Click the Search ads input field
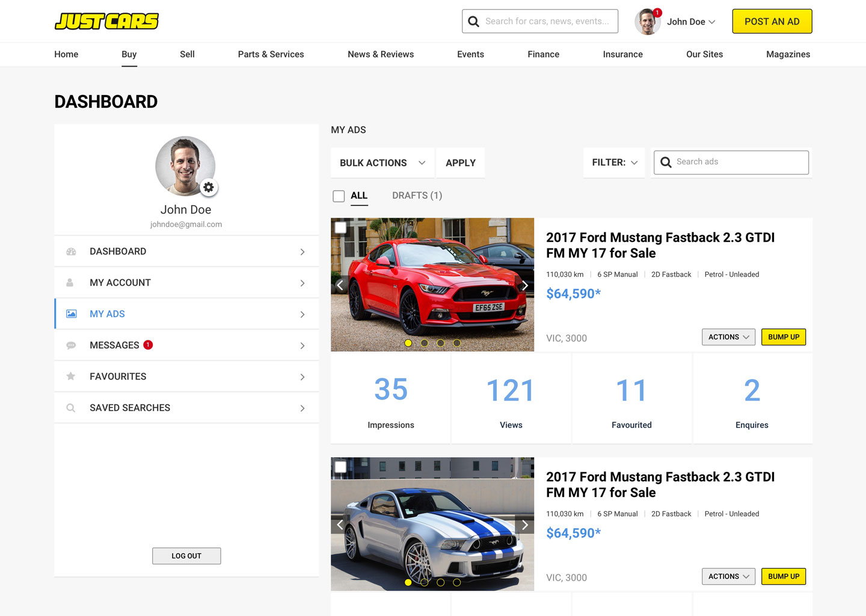Viewport: 866px width, 616px height. click(x=731, y=162)
